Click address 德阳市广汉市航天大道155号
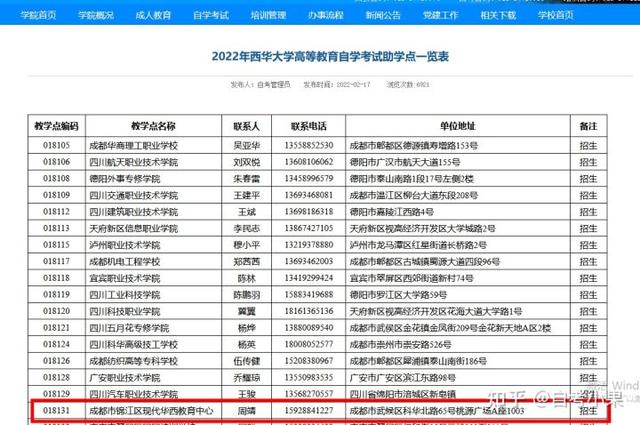640x425 pixels. (404, 162)
